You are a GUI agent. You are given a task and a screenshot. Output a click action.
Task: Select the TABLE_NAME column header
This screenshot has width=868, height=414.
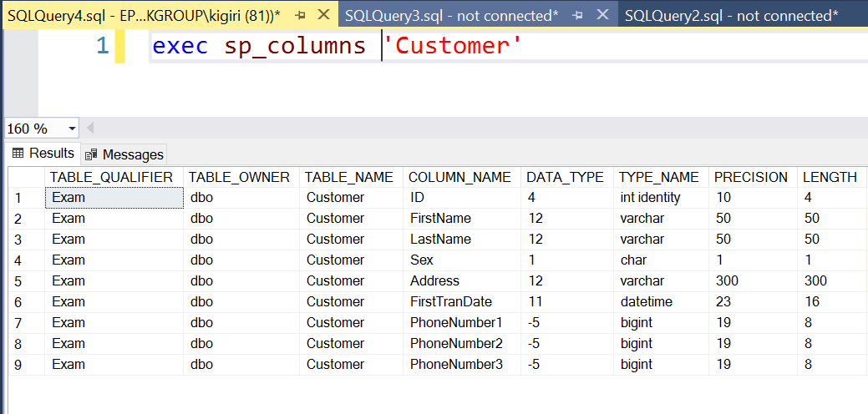pyautogui.click(x=351, y=177)
